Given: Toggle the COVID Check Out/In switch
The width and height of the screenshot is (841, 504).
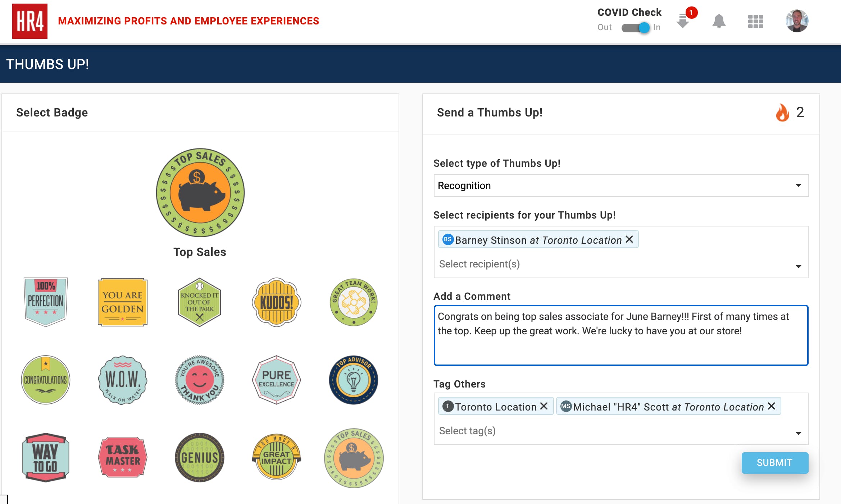Looking at the screenshot, I should coord(636,28).
